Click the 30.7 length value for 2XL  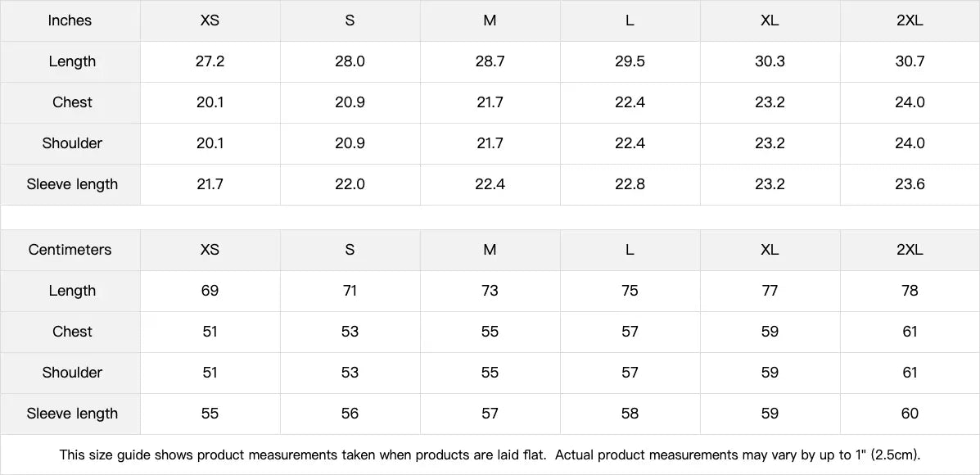[x=910, y=61]
